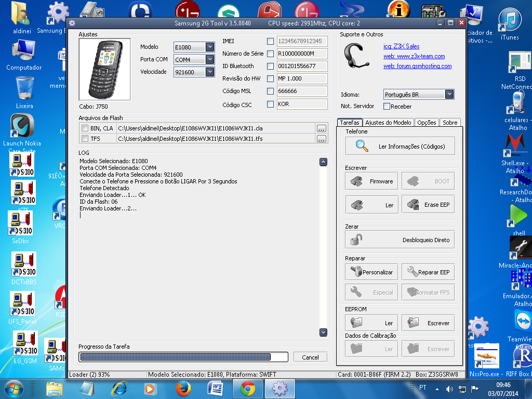The image size is (532, 399).
Task: Click the E1080 phone image
Action: [105, 69]
